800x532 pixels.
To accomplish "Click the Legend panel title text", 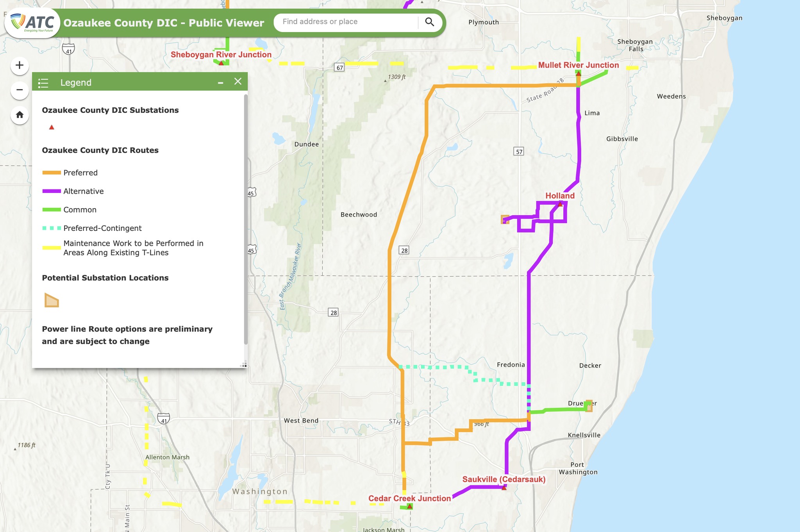I will click(76, 83).
